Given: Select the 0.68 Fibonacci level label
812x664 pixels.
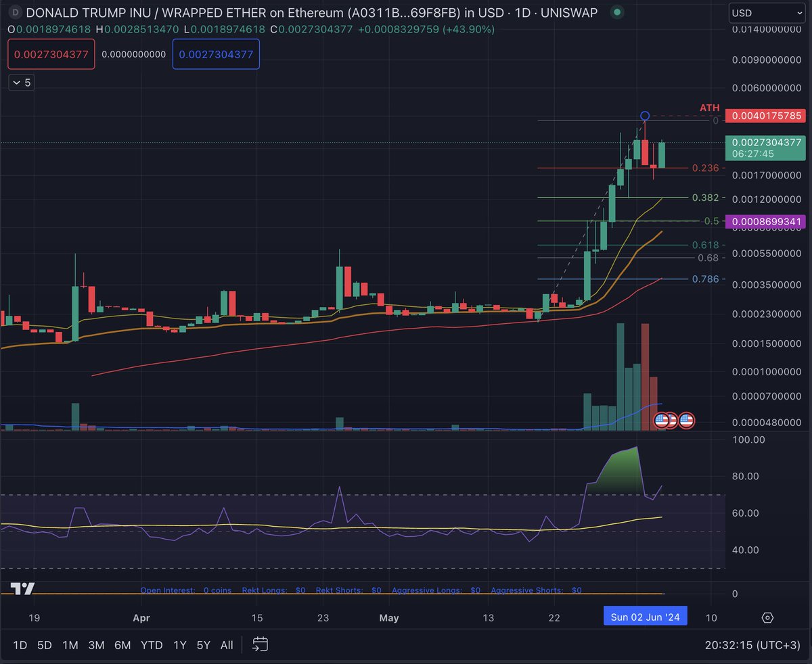Looking at the screenshot, I should (707, 258).
